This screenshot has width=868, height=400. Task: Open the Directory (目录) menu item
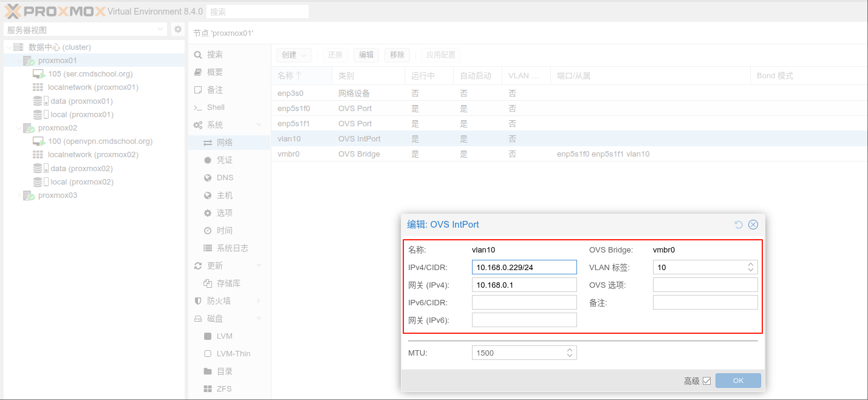(x=229, y=371)
